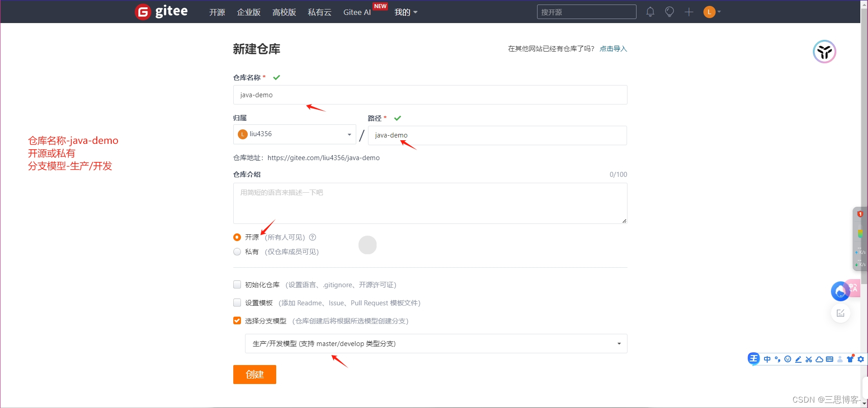The width and height of the screenshot is (868, 408).
Task: Click the 仓库名称 input with java-demo
Action: pos(430,95)
